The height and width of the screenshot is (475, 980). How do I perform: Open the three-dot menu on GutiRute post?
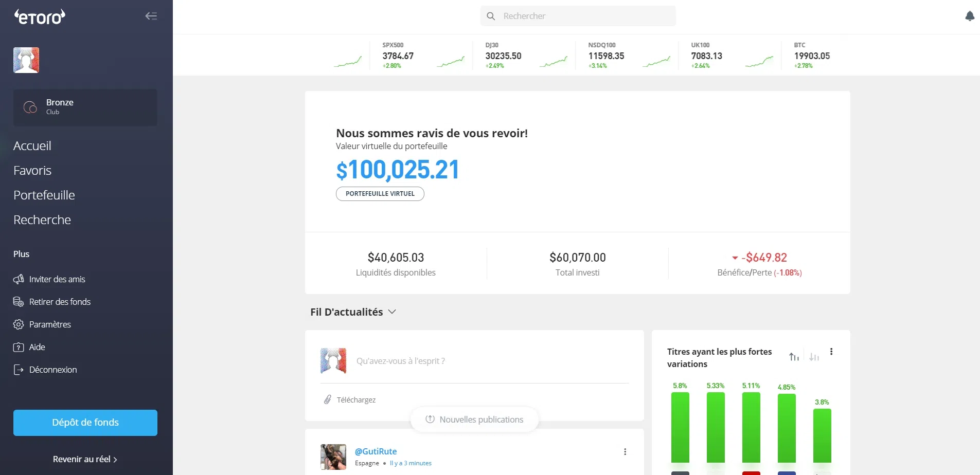(x=625, y=451)
